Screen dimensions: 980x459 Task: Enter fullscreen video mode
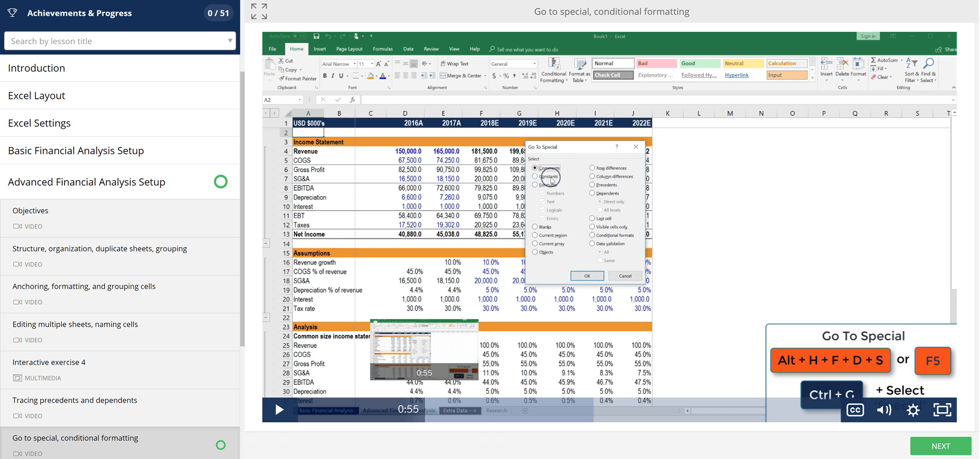pyautogui.click(x=942, y=410)
